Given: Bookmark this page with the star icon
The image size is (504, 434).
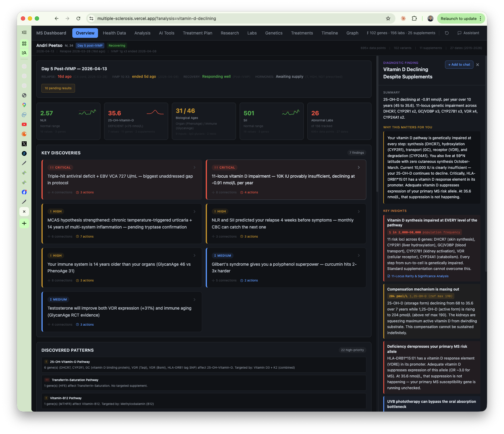Looking at the screenshot, I should click(388, 18).
